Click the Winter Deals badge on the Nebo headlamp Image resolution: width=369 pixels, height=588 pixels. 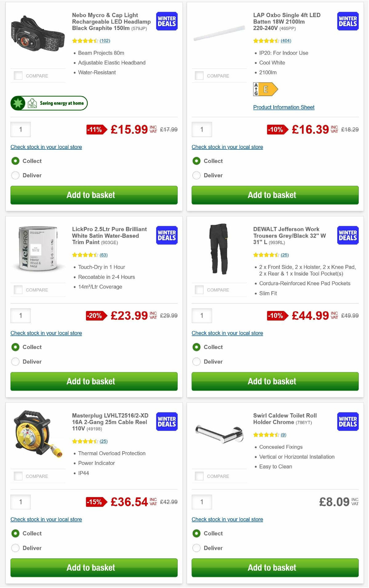tap(166, 21)
